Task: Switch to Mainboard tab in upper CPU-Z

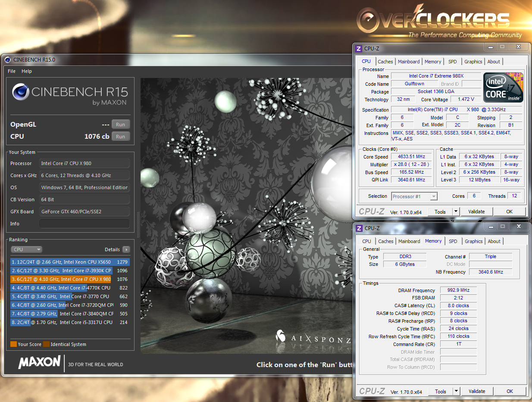Action: pos(409,62)
